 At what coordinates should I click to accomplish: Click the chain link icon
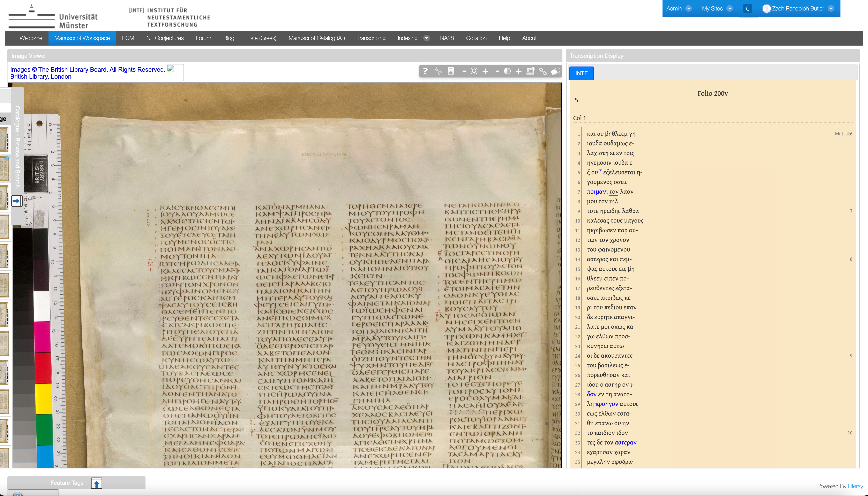(543, 71)
